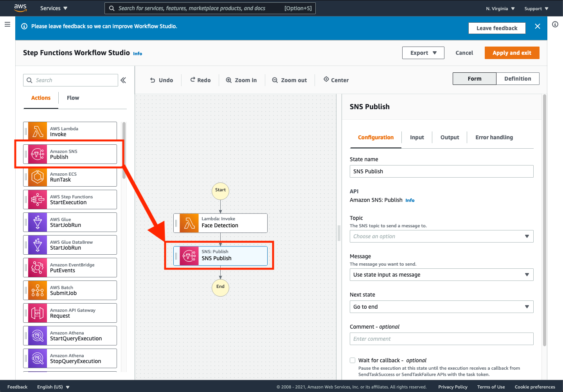Click the Feedback footer link
The width and height of the screenshot is (563, 392).
pos(18,387)
